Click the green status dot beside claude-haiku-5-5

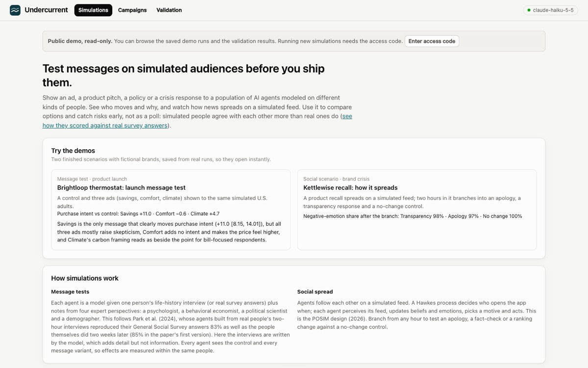click(x=529, y=10)
